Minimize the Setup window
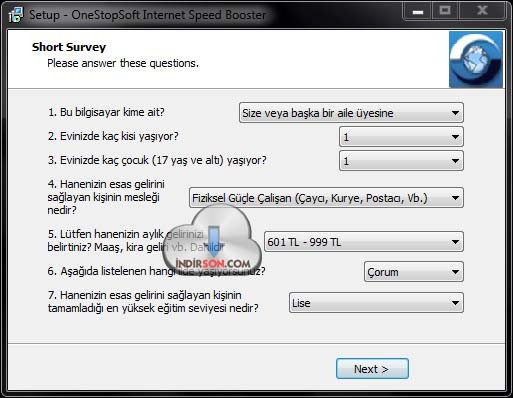Screen dimensions: 513x398 click(418, 12)
